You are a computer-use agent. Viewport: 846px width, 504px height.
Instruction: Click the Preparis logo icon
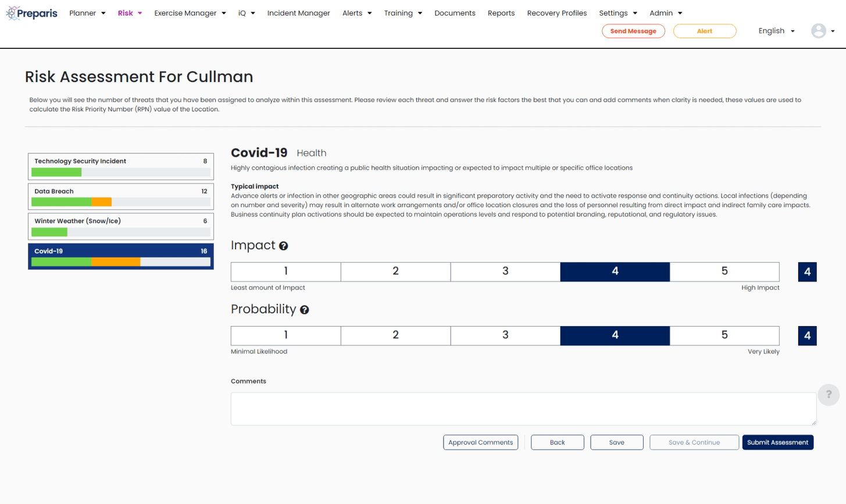[13, 13]
